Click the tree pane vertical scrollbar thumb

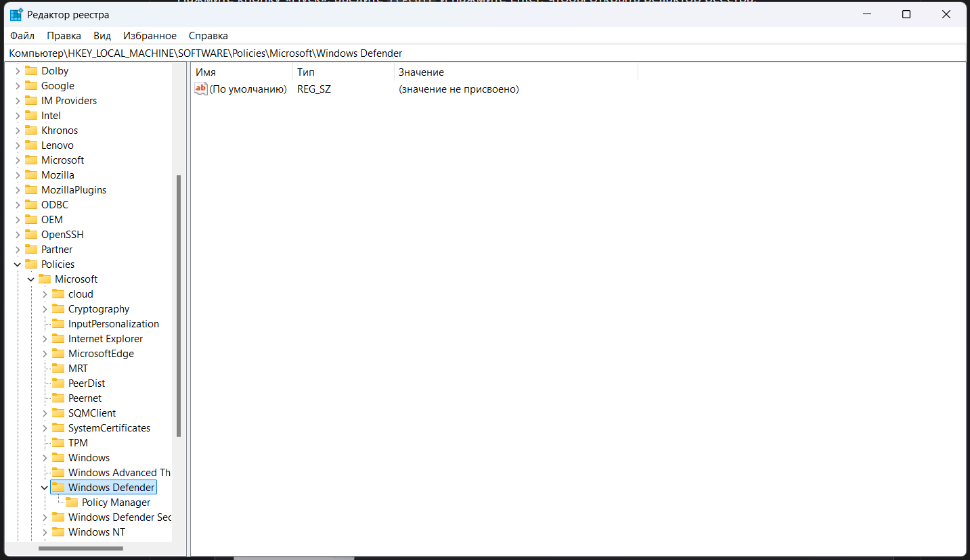tap(179, 306)
